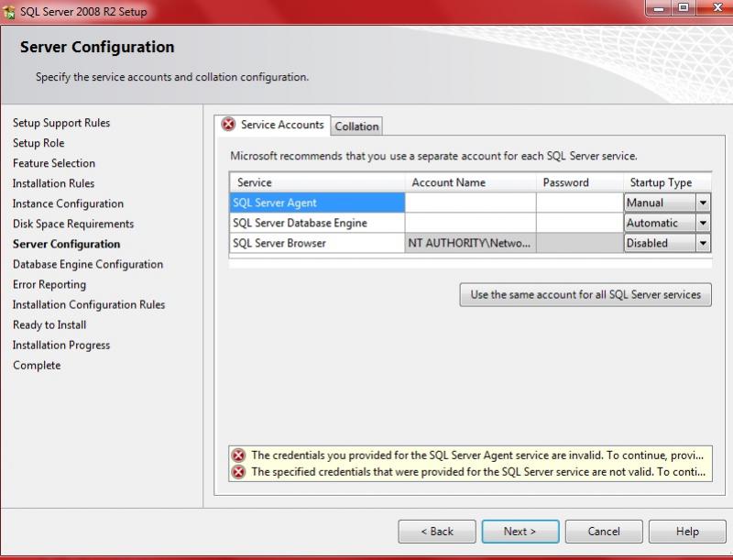Select Instance Configuration step in sidebar
Viewport: 733px width, 560px height.
click(x=68, y=203)
